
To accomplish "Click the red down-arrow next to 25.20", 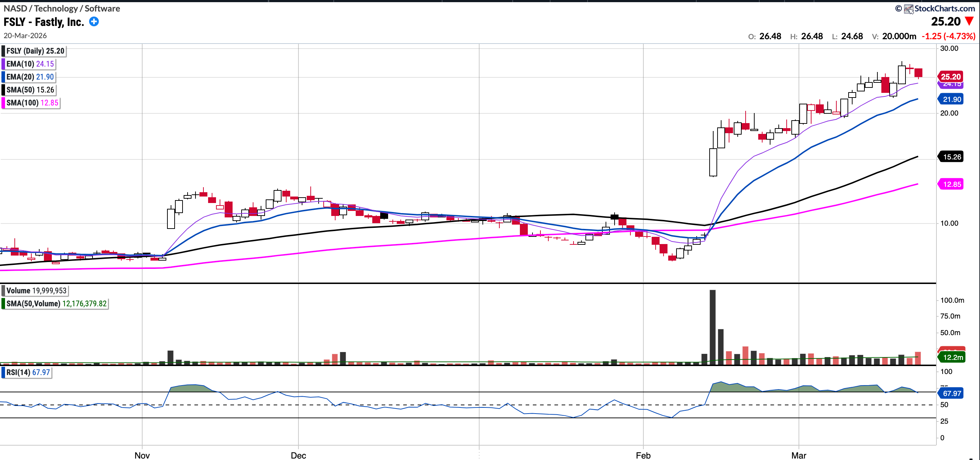I will [x=970, y=22].
